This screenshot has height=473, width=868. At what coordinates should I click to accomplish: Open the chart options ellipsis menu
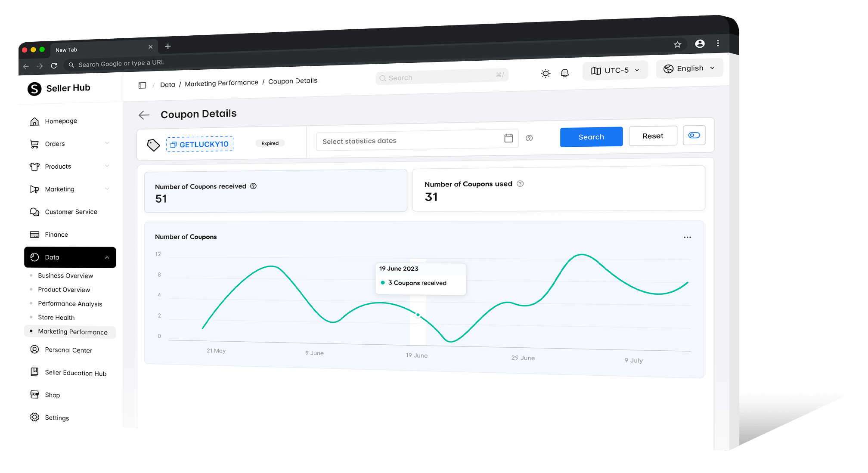[687, 237]
